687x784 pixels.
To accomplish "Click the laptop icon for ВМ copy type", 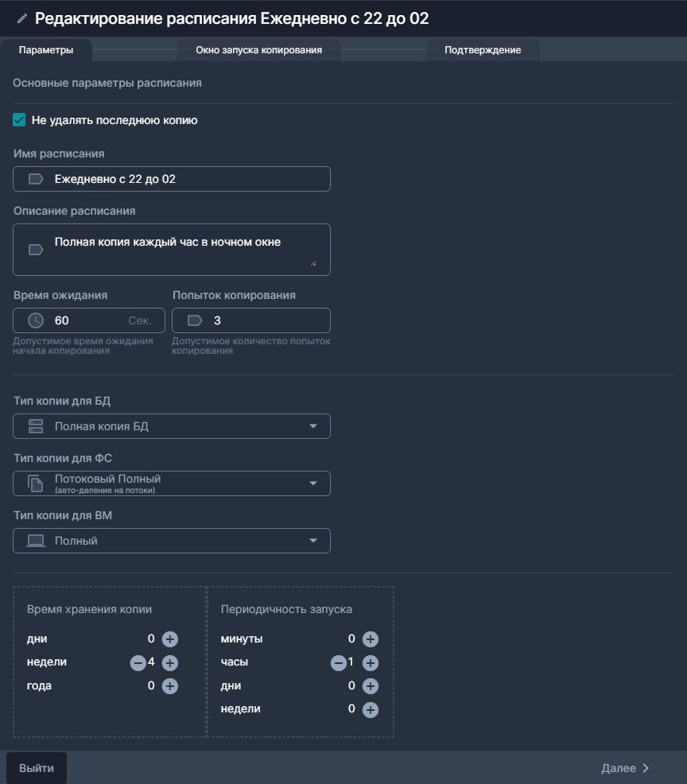I will pyautogui.click(x=36, y=541).
